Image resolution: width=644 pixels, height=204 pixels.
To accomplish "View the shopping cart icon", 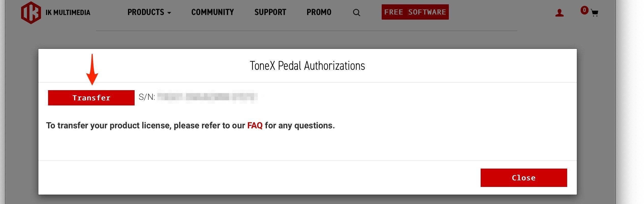I will [x=595, y=13].
